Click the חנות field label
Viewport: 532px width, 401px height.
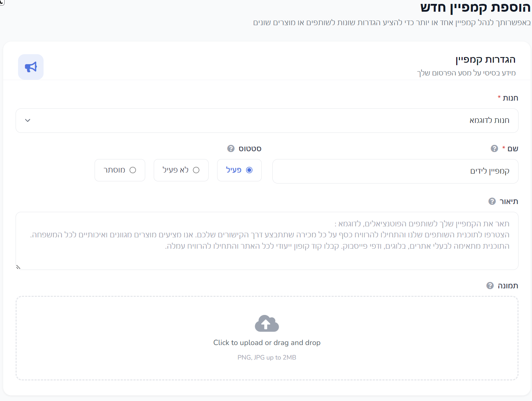[510, 98]
